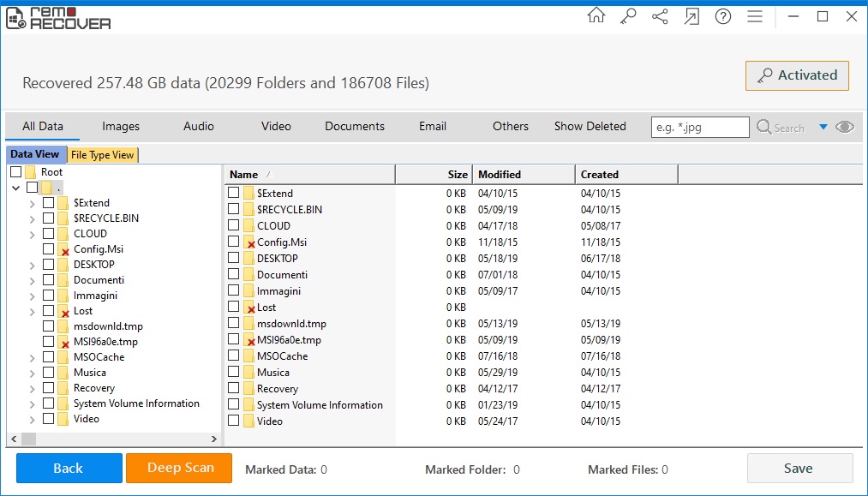
Task: Tick the Root checkbox in tree
Action: coord(16,172)
